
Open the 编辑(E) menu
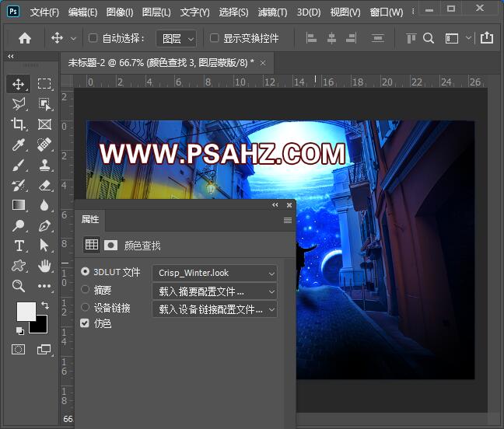pos(82,12)
